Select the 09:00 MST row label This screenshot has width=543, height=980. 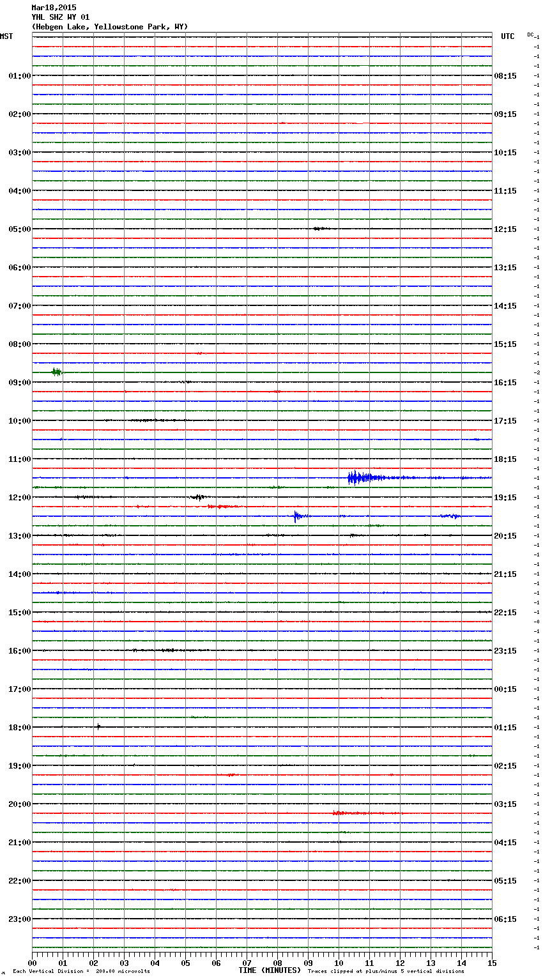click(x=20, y=383)
